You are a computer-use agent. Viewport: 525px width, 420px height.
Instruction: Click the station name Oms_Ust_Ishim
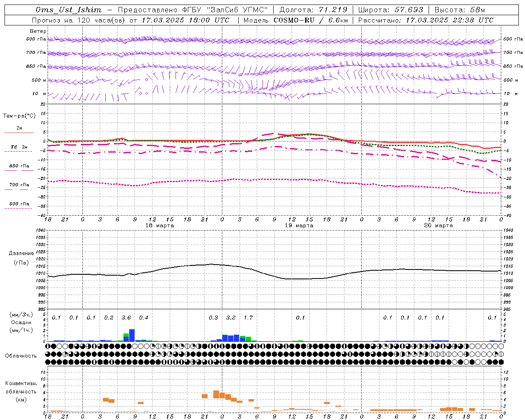[x=68, y=10]
